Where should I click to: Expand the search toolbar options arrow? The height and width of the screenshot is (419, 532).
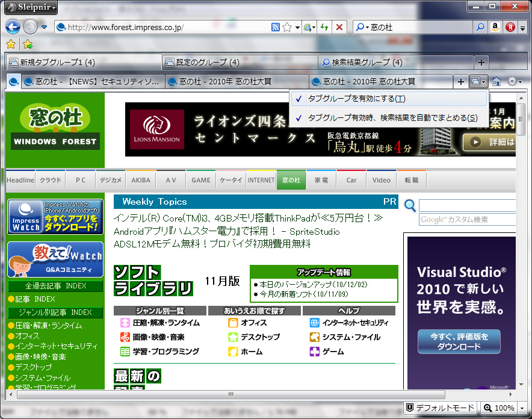coord(522,28)
